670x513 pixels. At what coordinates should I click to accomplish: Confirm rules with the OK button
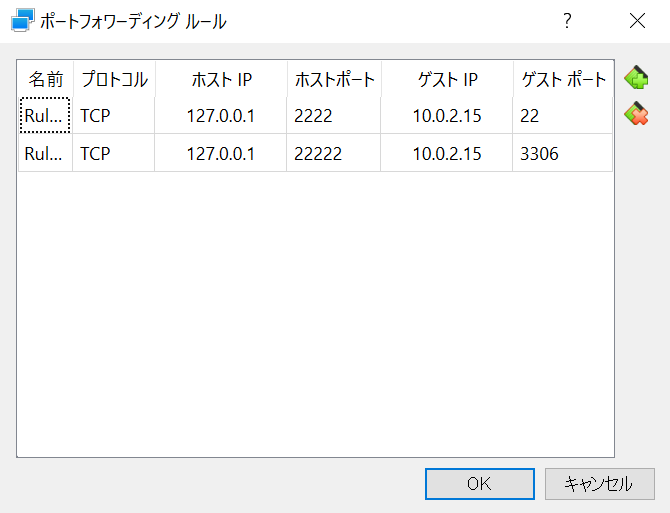coord(479,484)
